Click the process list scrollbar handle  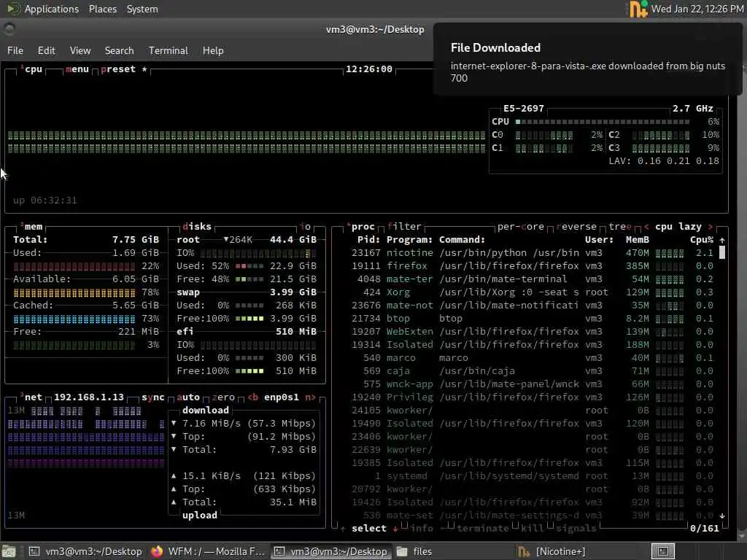coord(722,252)
